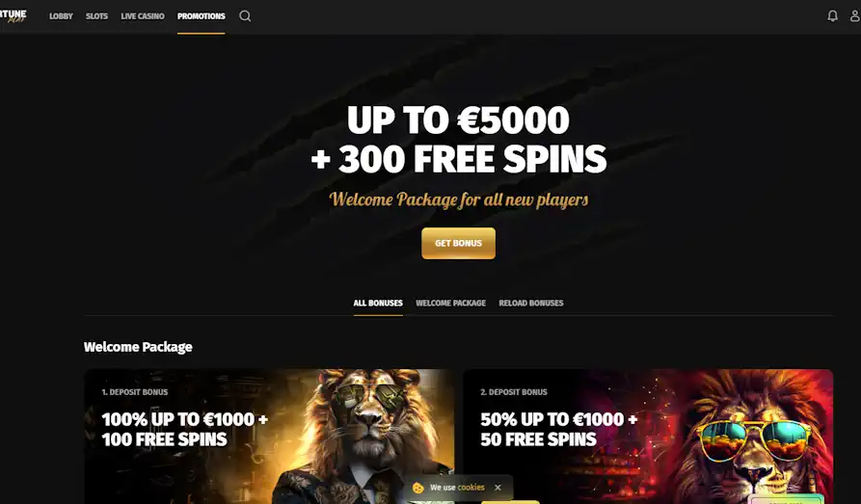The image size is (861, 504).
Task: Open the 2. Deposit Bonus colorful lion card
Action: click(648, 437)
